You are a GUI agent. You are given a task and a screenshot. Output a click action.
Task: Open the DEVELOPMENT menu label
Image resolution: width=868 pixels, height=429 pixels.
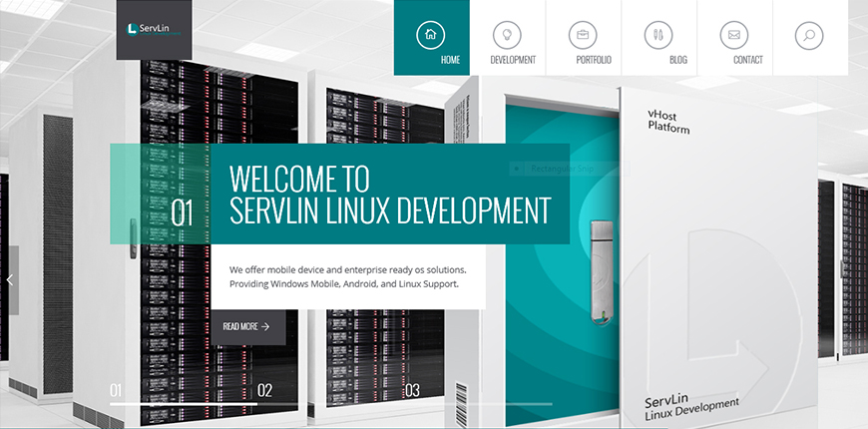coord(513,60)
